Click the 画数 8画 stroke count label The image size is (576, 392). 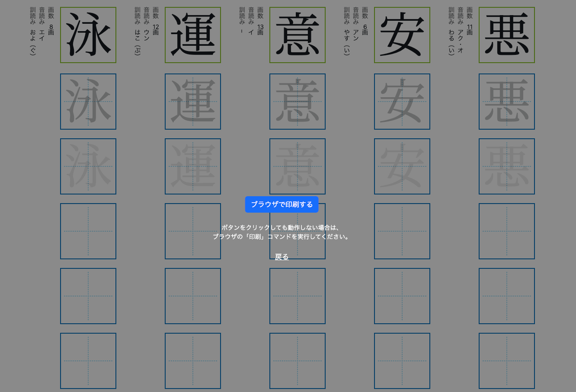pos(51,21)
